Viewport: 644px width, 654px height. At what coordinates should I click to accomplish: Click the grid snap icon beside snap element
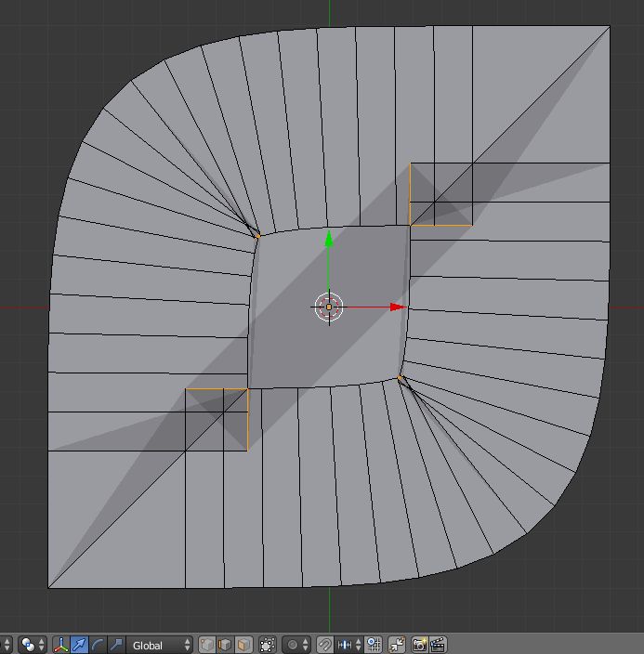pos(374,645)
